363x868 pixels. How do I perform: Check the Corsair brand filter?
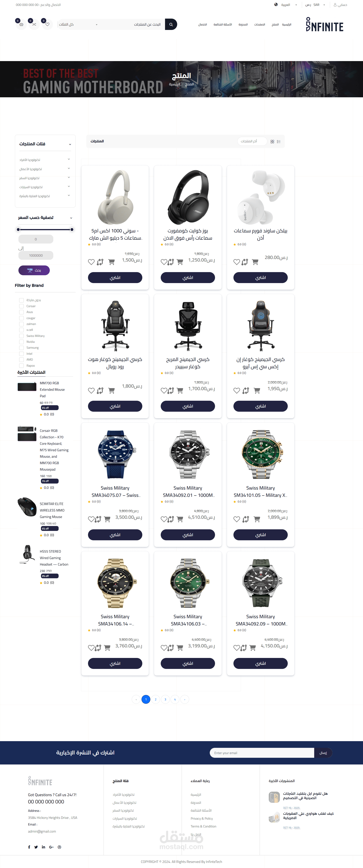(x=21, y=306)
